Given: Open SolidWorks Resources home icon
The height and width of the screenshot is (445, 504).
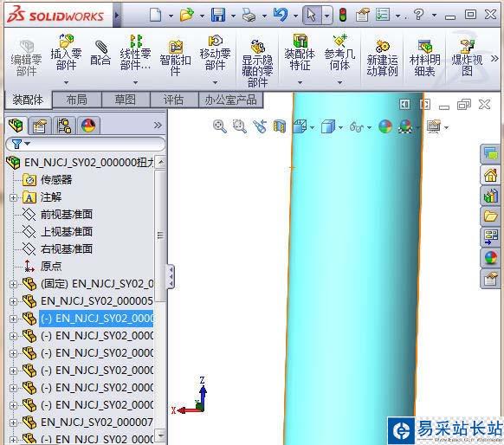Looking at the screenshot, I should (x=490, y=175).
